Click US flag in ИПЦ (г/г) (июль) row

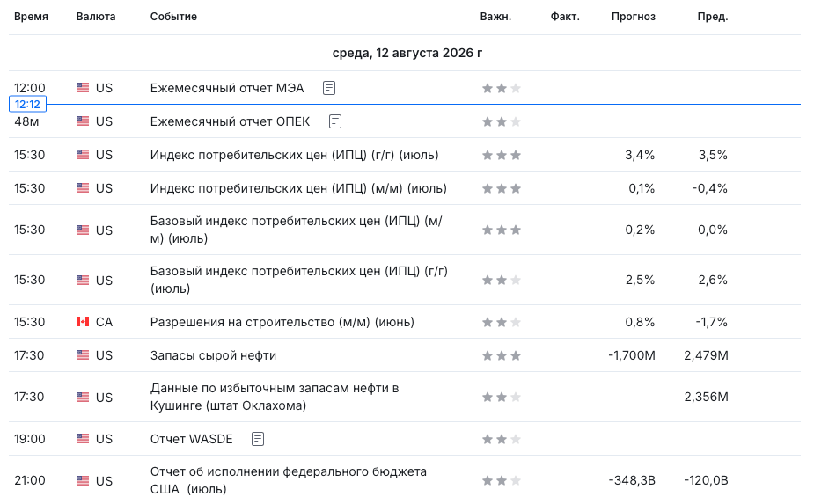[83, 155]
